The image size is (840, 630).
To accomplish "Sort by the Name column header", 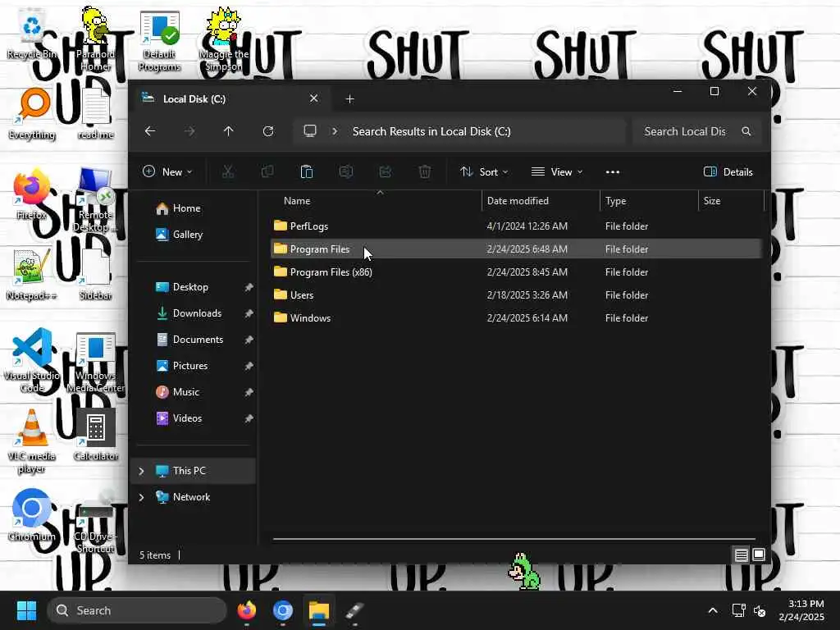I will (x=376, y=201).
